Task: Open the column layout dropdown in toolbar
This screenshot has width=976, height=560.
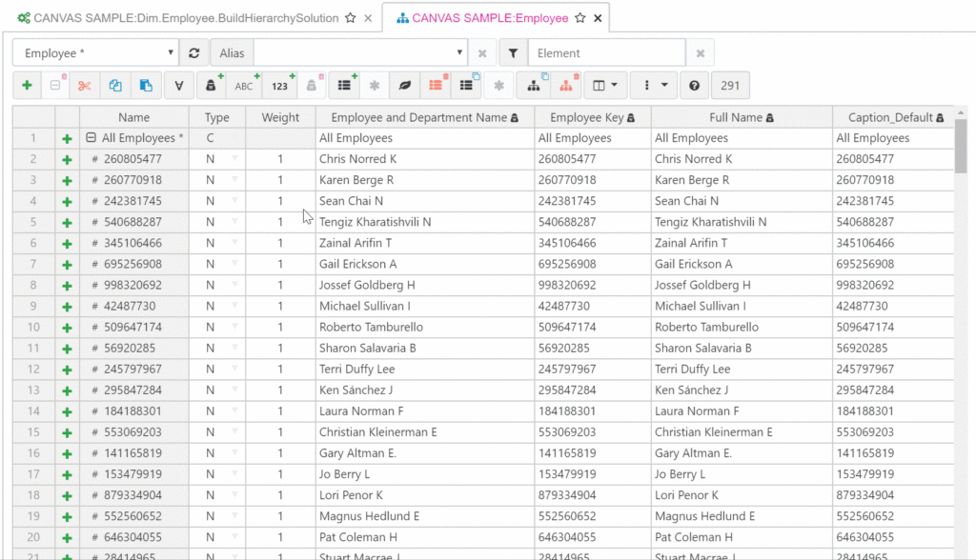Action: (605, 86)
